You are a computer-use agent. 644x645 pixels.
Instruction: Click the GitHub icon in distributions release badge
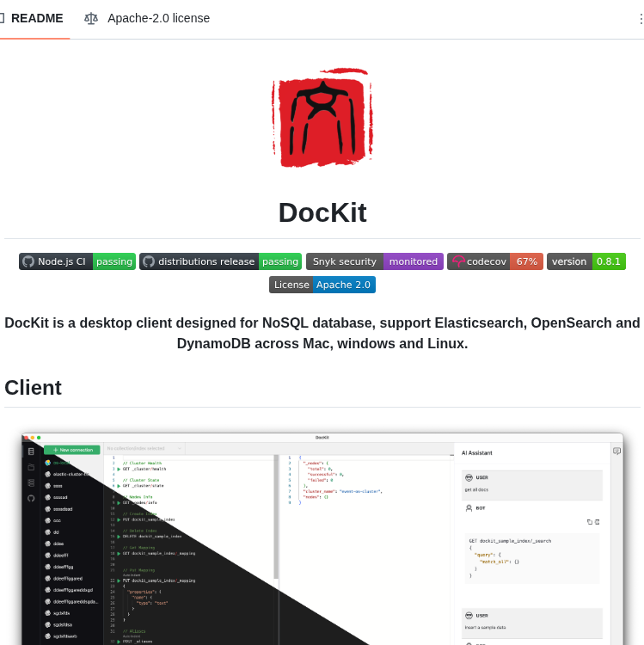coord(149,261)
